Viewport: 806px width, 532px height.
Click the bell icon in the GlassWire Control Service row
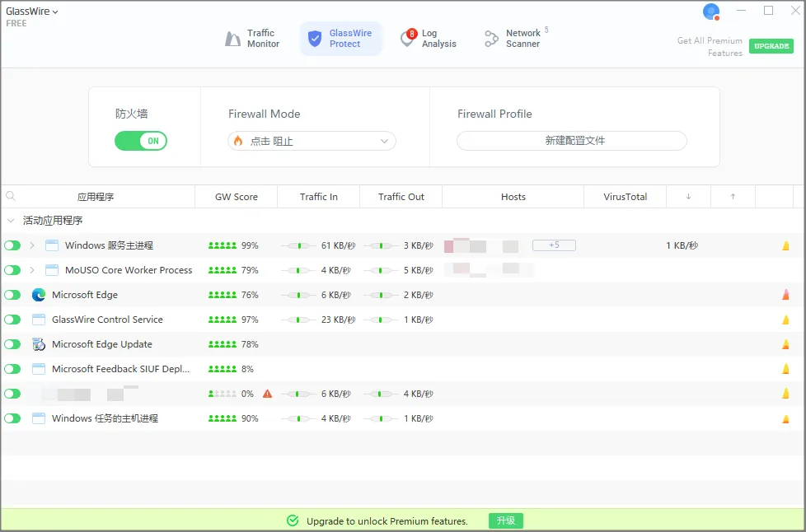tap(785, 320)
